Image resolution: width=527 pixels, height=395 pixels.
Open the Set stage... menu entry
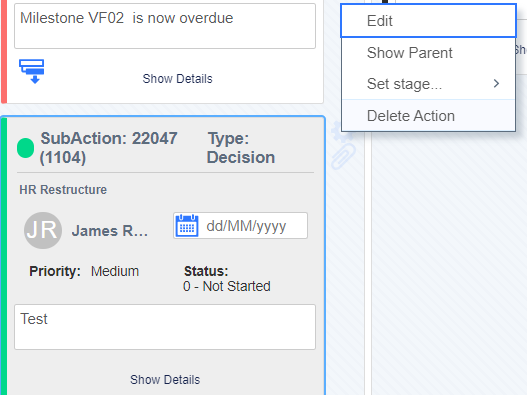[429, 84]
